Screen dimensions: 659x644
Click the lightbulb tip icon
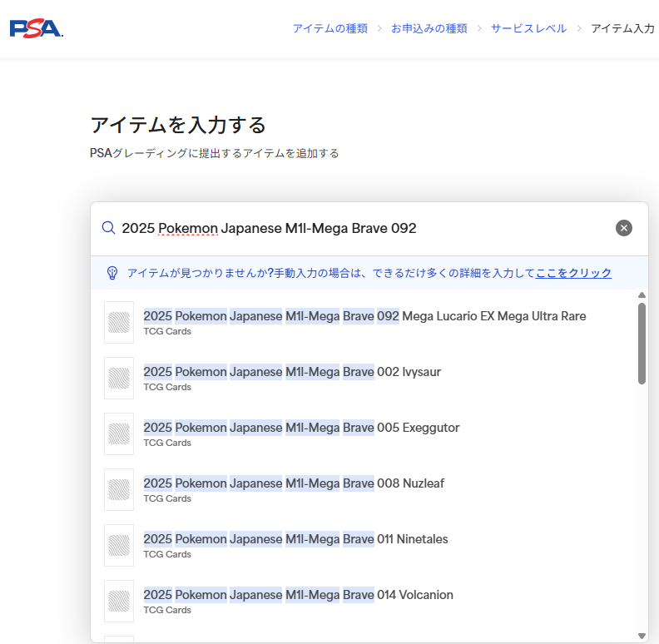click(x=112, y=273)
